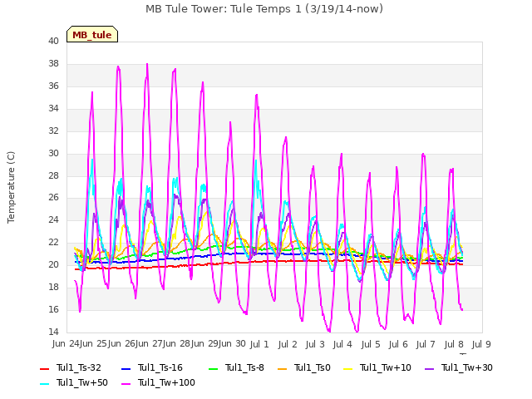Click the 14 y-axis tick label
Viewport: 532px width, 399px height.
tap(53, 332)
